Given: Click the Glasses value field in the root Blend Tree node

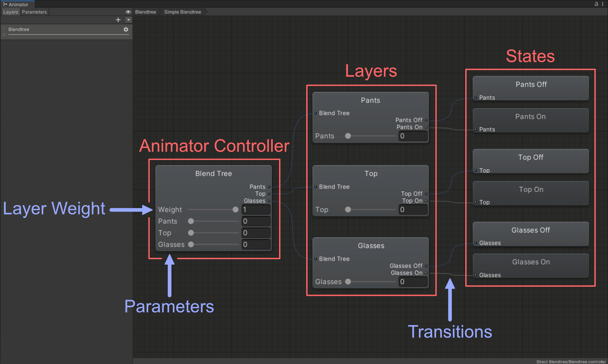Looking at the screenshot, I should 256,245.
